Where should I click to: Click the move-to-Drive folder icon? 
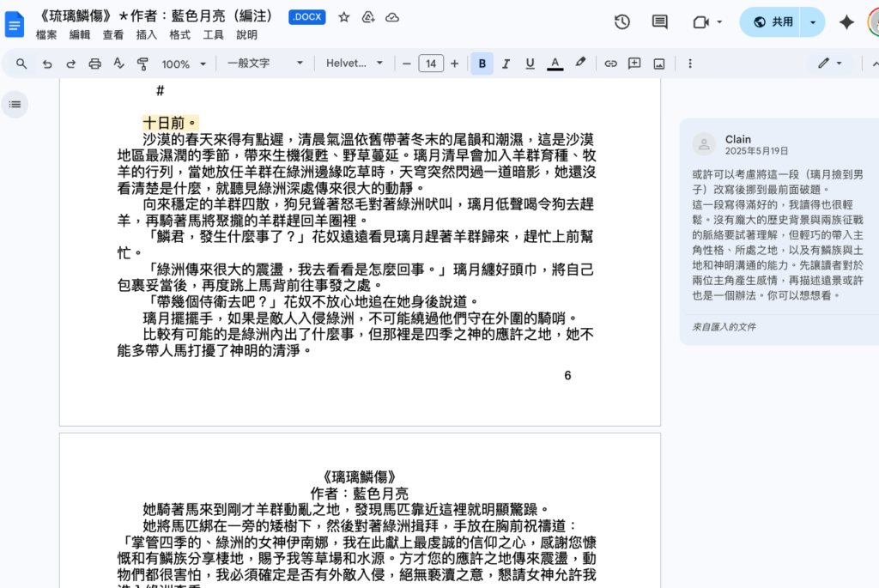[x=368, y=17]
